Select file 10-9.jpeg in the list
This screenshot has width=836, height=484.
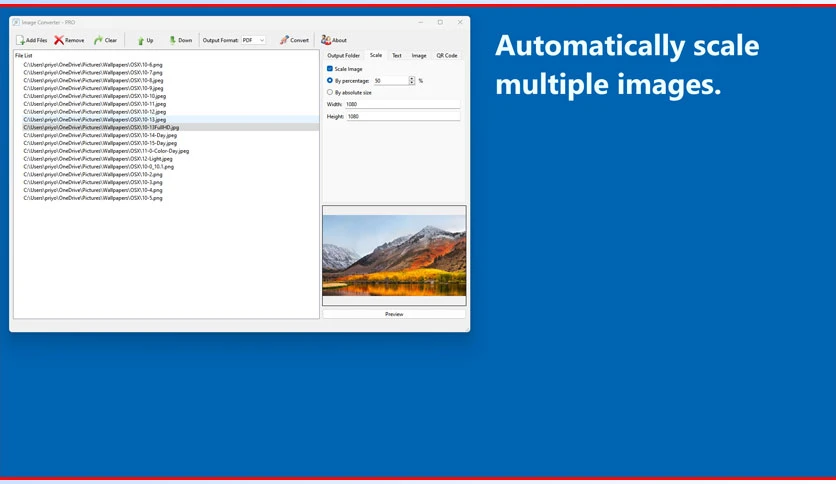(x=93, y=88)
